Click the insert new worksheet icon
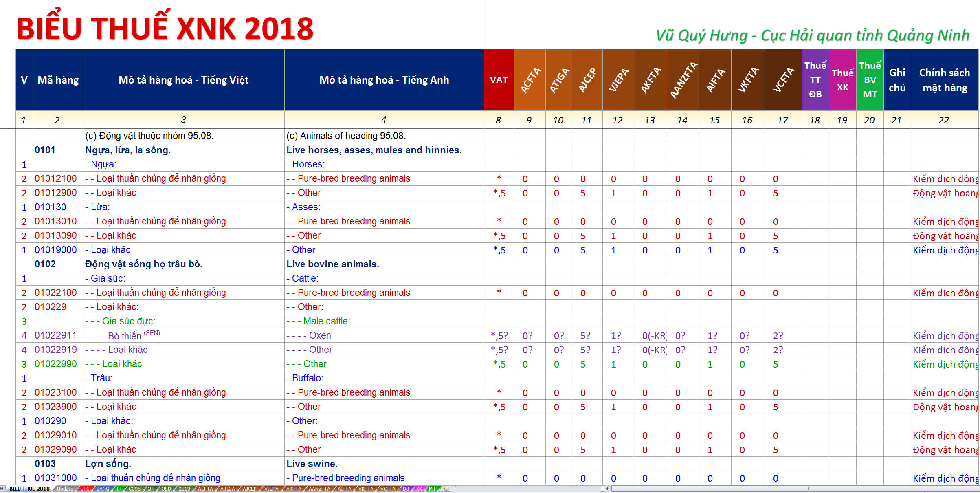Viewport: 980px width, 493px height. click(x=446, y=489)
